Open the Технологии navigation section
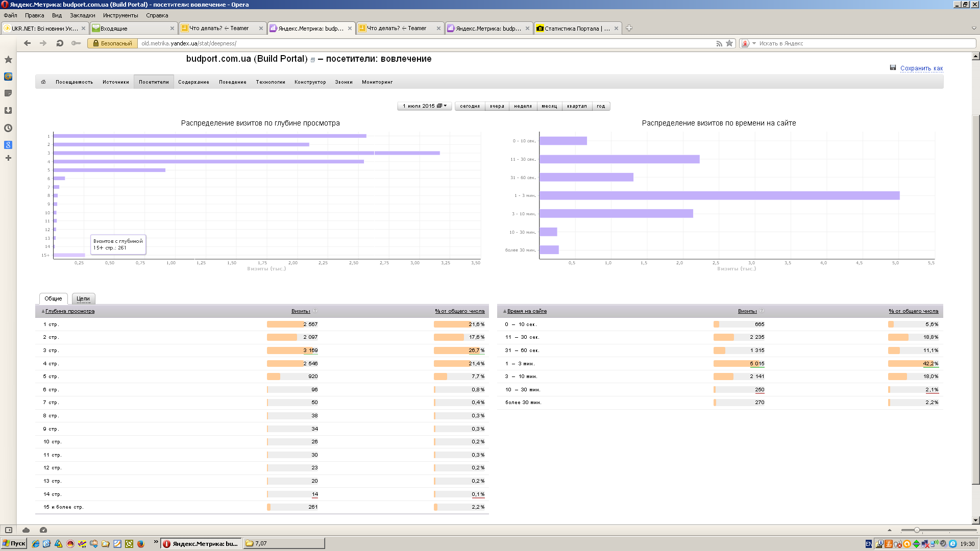 coord(271,82)
